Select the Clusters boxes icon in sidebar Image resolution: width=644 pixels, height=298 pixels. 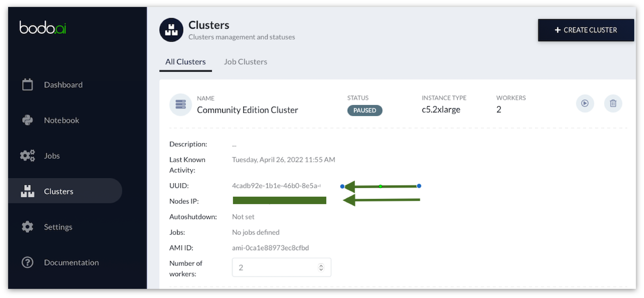(27, 191)
